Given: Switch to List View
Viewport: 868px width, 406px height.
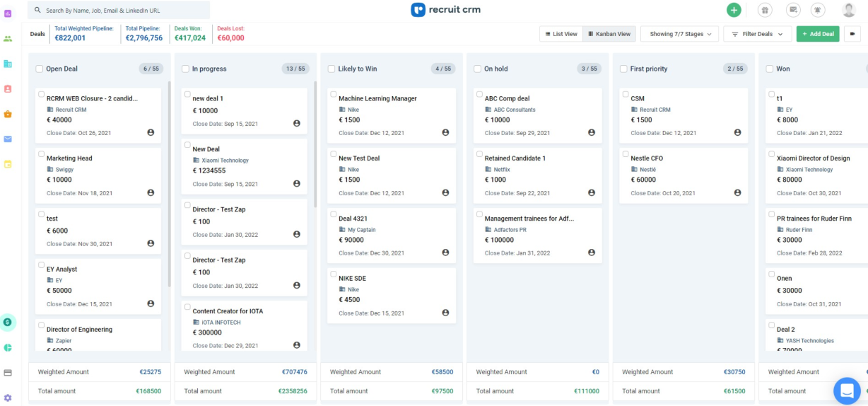Looking at the screenshot, I should pyautogui.click(x=561, y=34).
